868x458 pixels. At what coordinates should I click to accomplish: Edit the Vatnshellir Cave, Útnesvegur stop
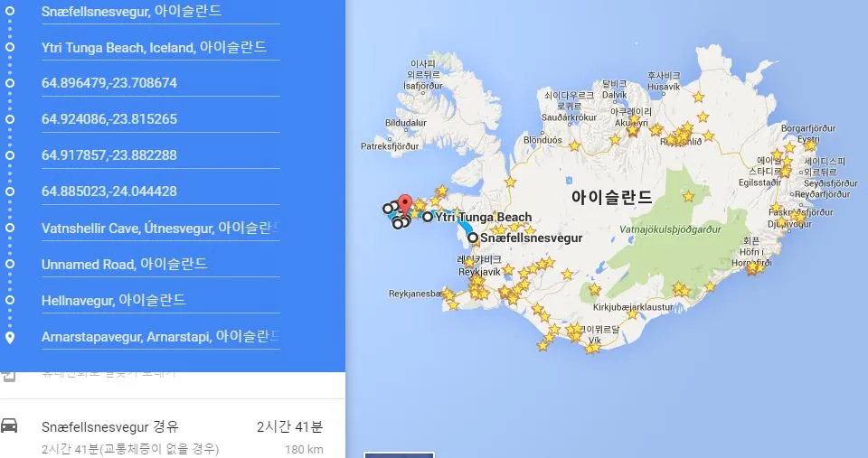154,228
